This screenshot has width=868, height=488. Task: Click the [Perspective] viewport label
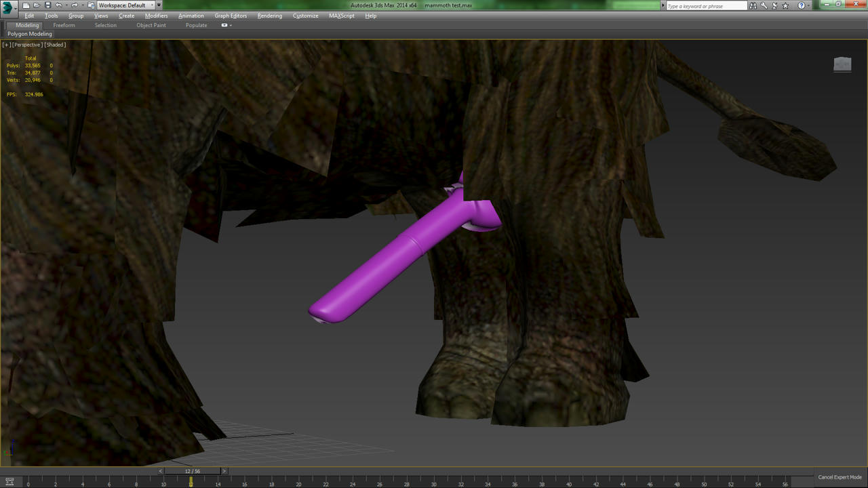click(x=27, y=45)
